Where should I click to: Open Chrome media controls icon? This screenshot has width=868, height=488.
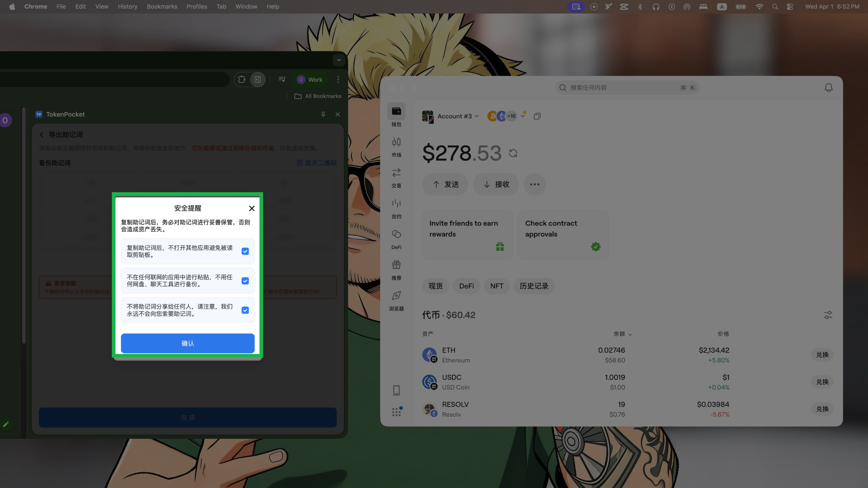coord(282,79)
